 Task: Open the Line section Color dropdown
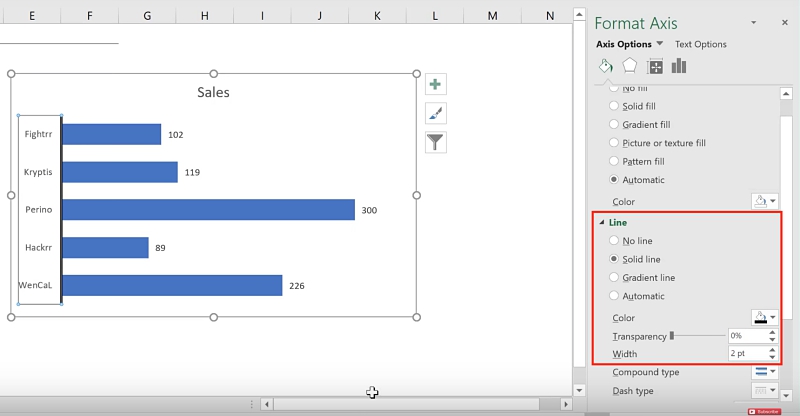click(x=764, y=318)
